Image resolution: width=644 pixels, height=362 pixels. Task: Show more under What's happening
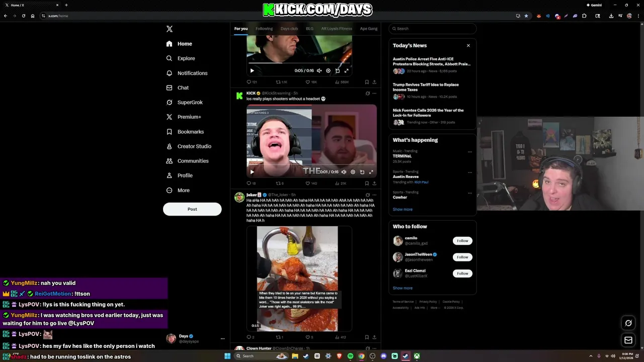pyautogui.click(x=403, y=210)
